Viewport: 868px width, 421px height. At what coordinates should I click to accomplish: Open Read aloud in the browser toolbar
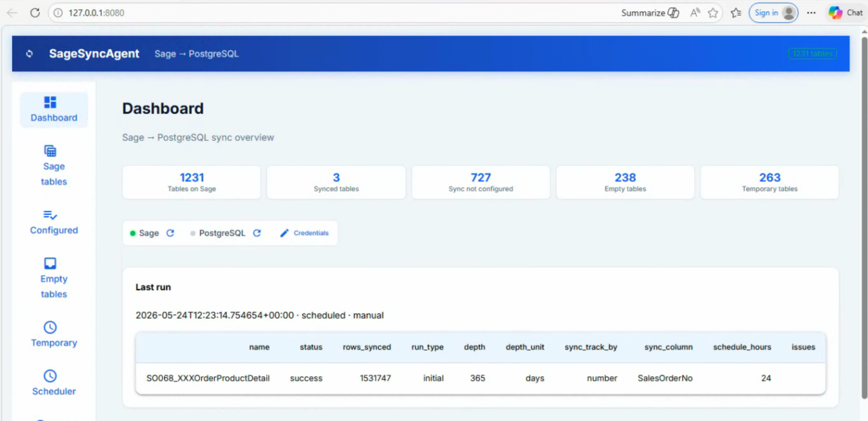pyautogui.click(x=695, y=13)
